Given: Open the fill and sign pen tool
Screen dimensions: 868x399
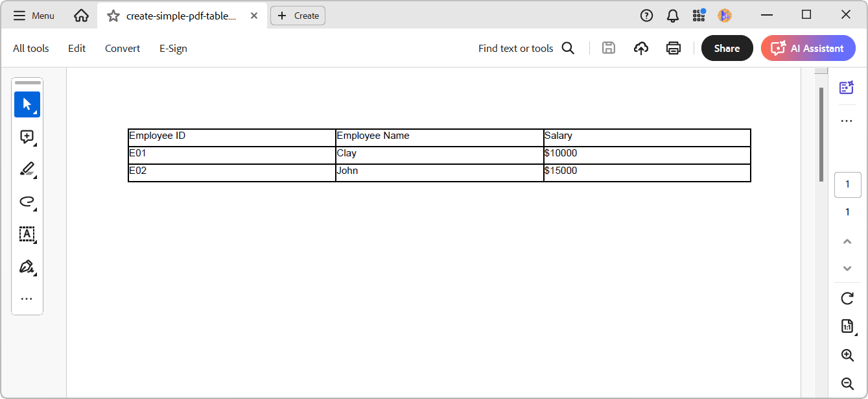Looking at the screenshot, I should [27, 267].
